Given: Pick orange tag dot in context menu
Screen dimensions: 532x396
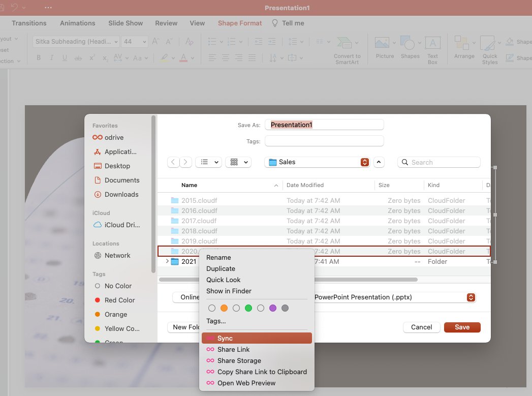Looking at the screenshot, I should coord(224,308).
